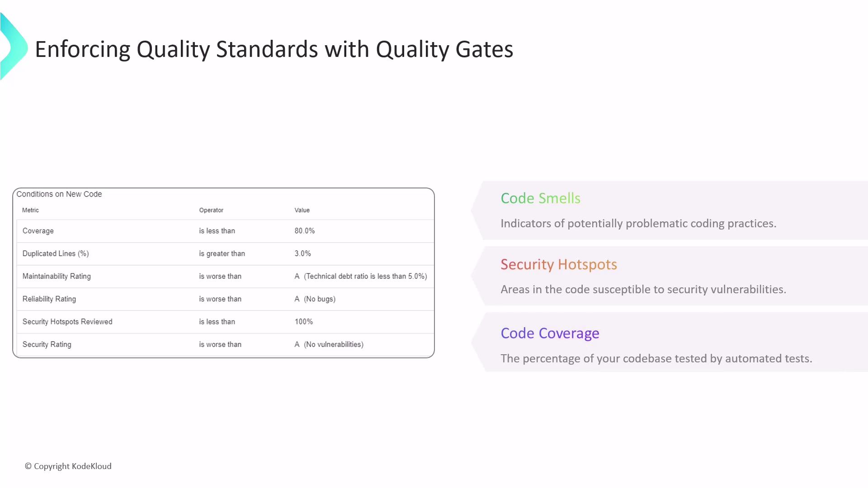The height and width of the screenshot is (488, 868).
Task: Click the Operator column header
Action: tap(211, 210)
